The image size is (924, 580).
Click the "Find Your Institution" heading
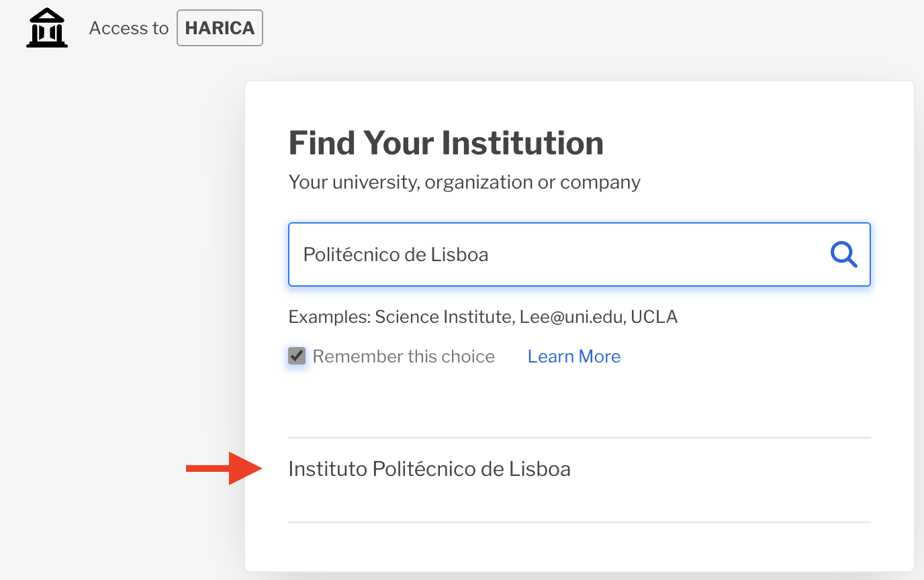(x=446, y=143)
